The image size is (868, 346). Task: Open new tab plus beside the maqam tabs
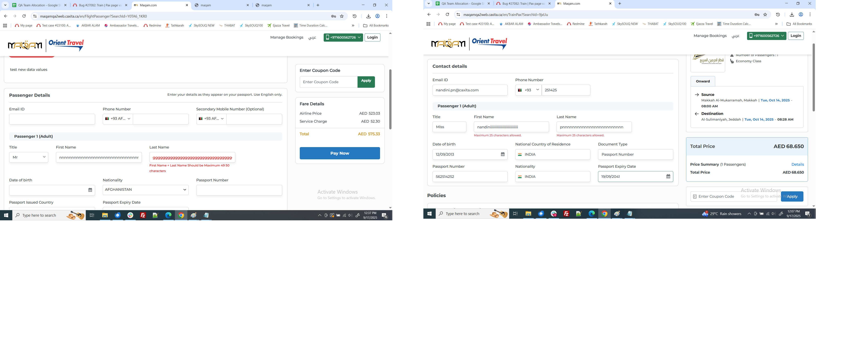pyautogui.click(x=318, y=5)
